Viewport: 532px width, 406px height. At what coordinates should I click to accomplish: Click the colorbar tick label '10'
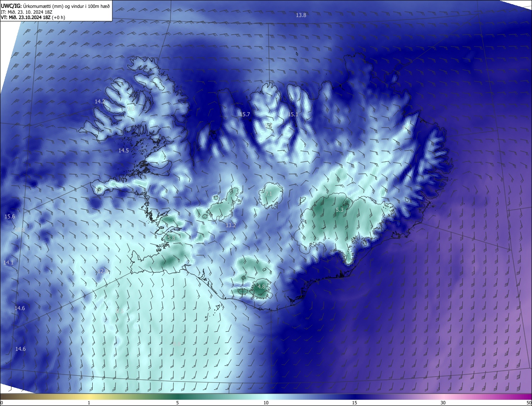click(x=266, y=403)
